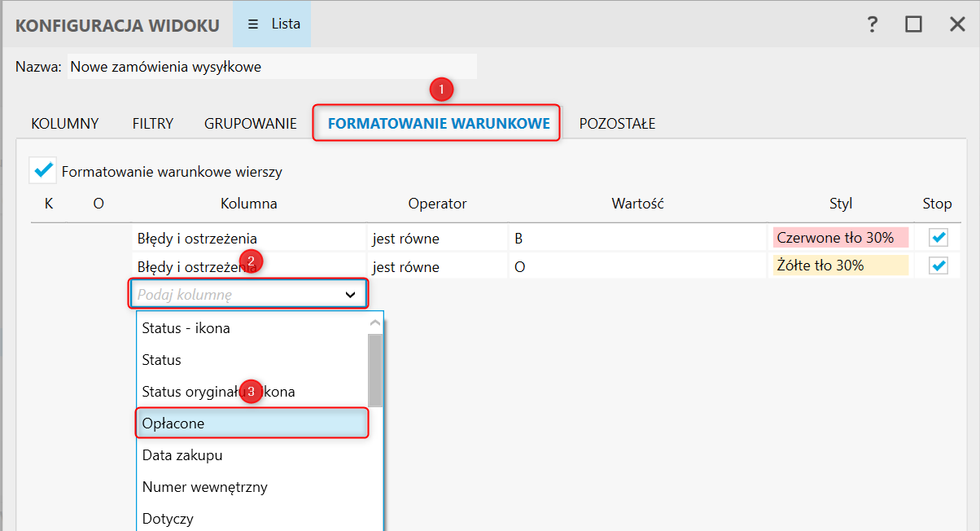Viewport: 980px width, 531px height.
Task: Click the Stop column header
Action: click(937, 204)
